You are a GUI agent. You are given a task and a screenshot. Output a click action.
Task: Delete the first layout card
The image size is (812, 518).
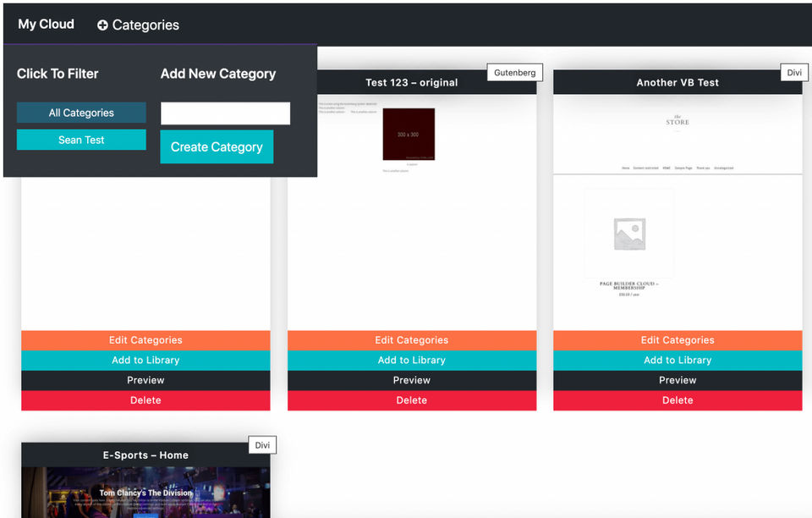[x=145, y=400]
